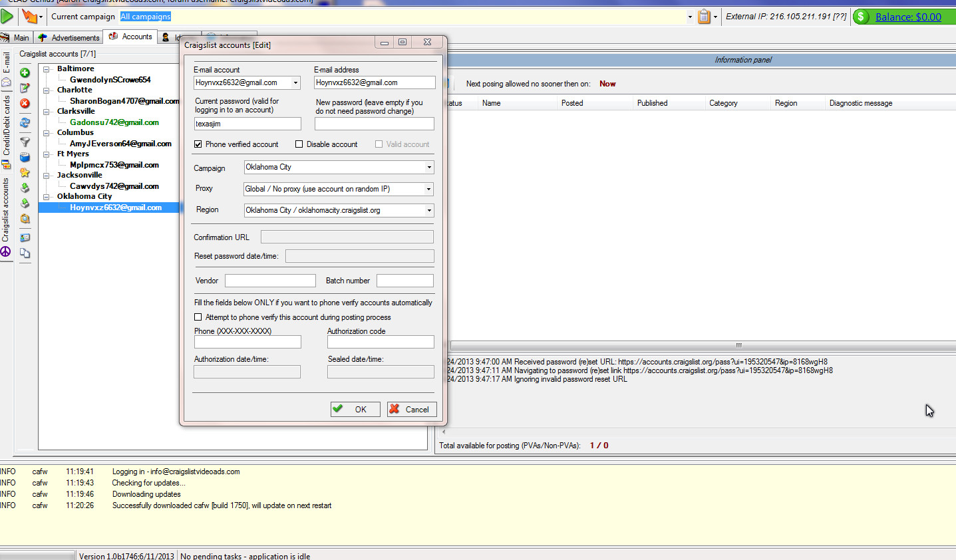
Task: Sort by the Published column header
Action: [x=669, y=103]
